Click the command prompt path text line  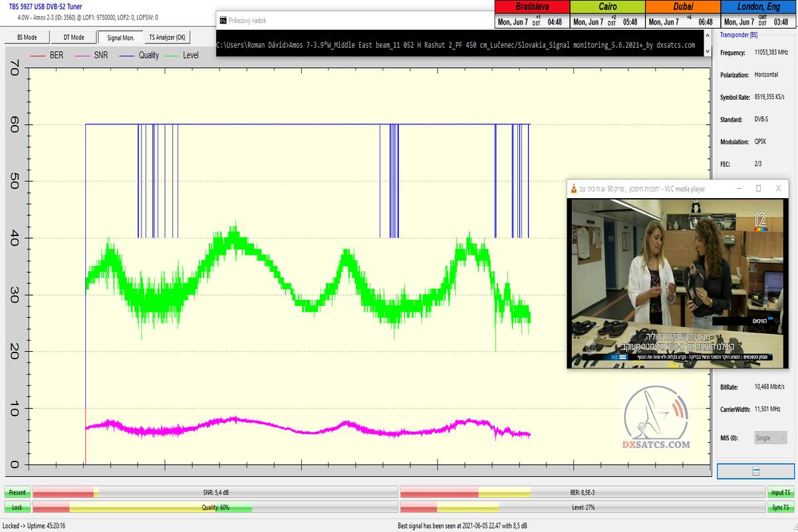point(456,46)
